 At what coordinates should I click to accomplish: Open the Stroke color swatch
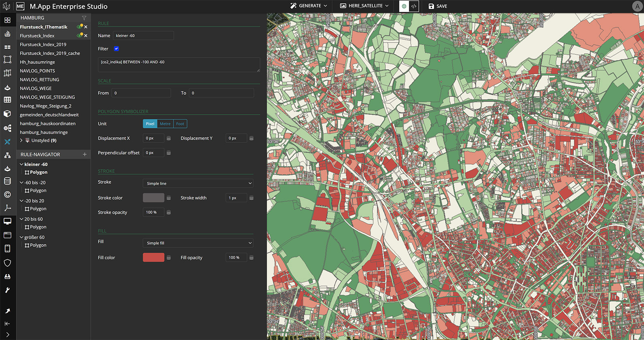154,198
